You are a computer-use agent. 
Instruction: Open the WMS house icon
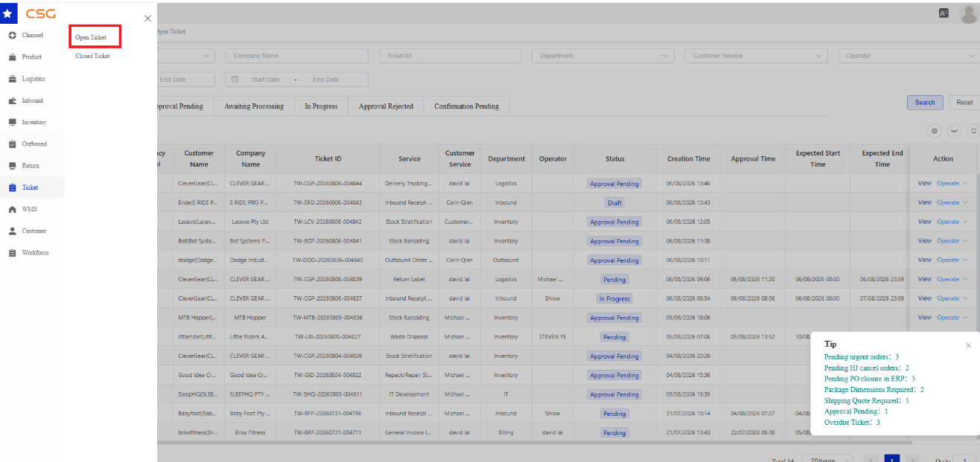[x=13, y=210]
